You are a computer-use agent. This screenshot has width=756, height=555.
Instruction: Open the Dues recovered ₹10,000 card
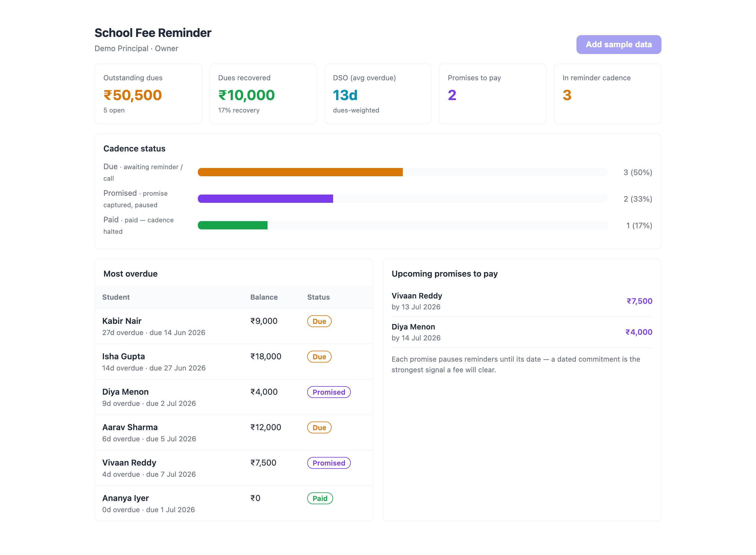pyautogui.click(x=263, y=94)
